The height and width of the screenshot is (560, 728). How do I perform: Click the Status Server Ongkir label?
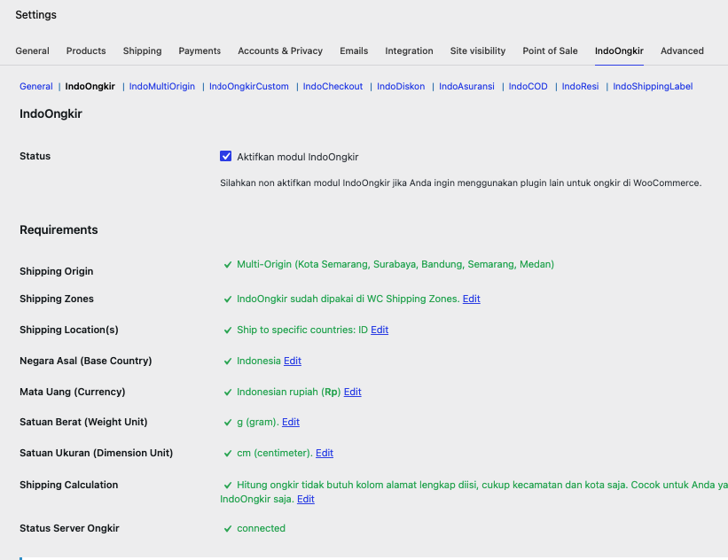[69, 528]
